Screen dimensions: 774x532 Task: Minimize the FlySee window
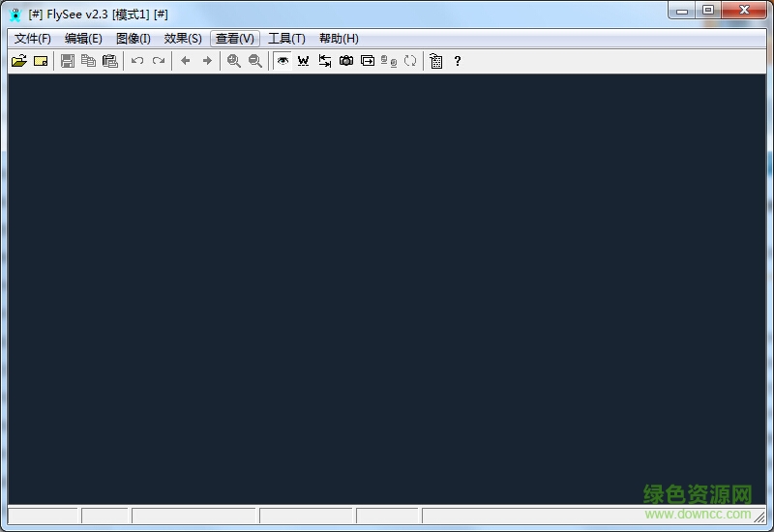click(682, 10)
